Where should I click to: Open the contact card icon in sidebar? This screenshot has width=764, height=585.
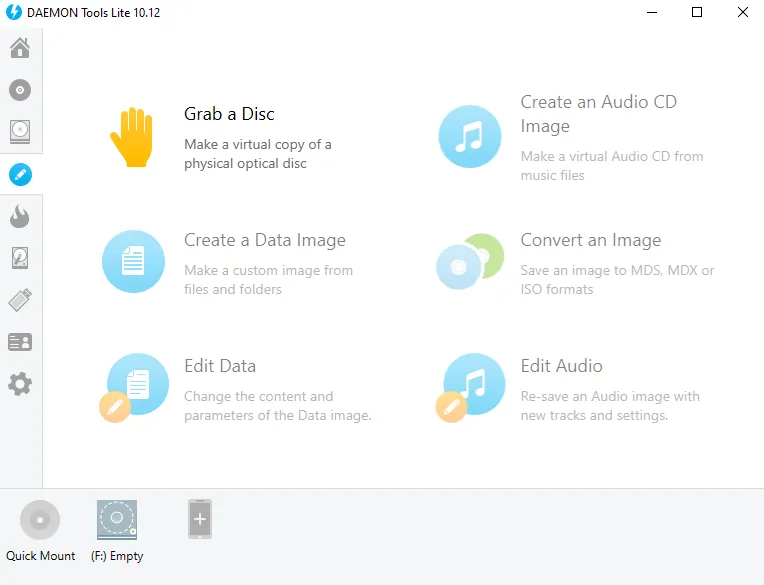pos(20,342)
